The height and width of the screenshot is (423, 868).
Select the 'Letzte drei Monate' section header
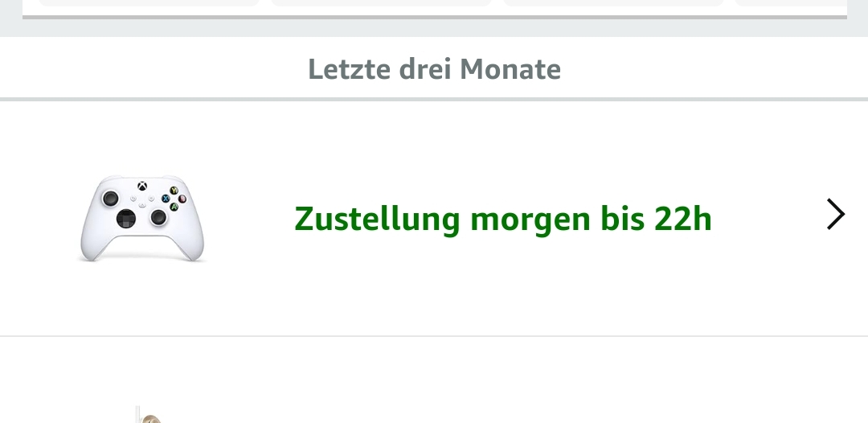[434, 69]
